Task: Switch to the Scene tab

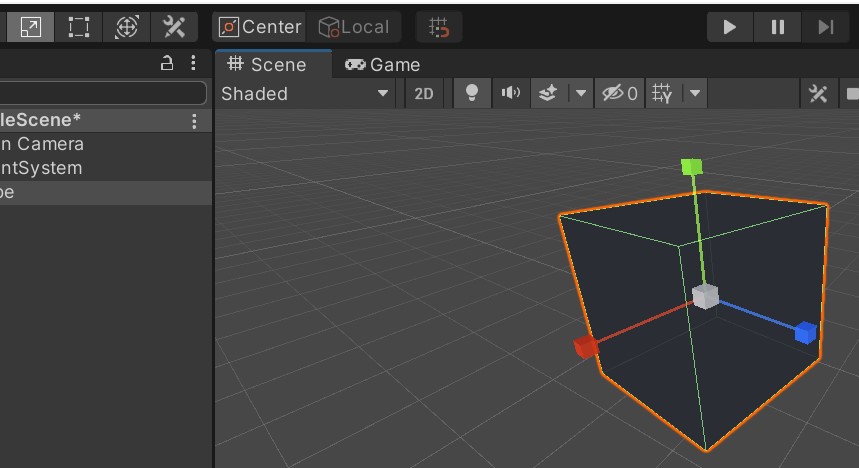Action: (x=273, y=64)
